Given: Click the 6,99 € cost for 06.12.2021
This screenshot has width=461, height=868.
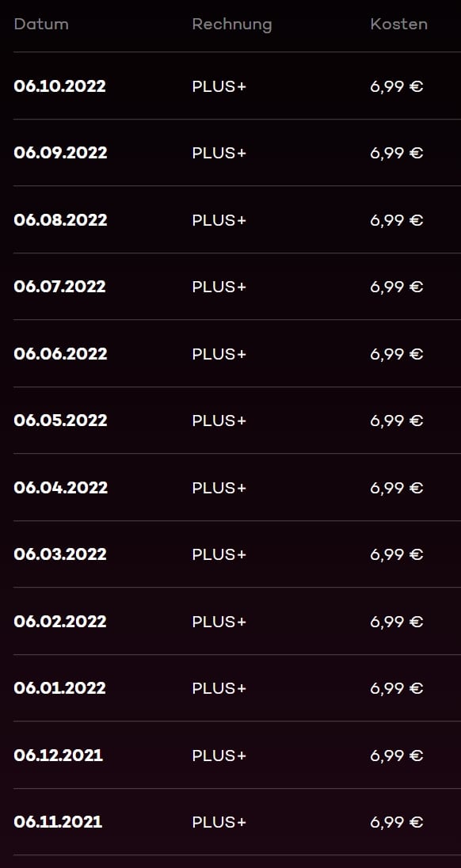Looking at the screenshot, I should tap(397, 756).
